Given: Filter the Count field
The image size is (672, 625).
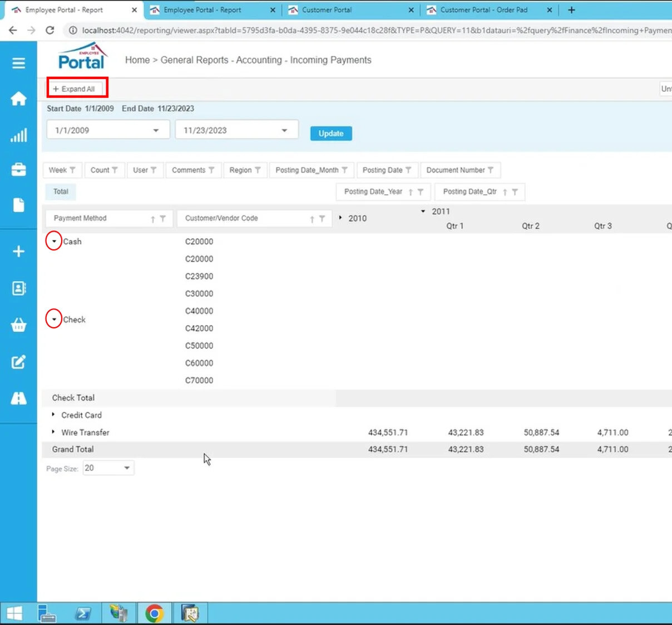Looking at the screenshot, I should pos(115,170).
